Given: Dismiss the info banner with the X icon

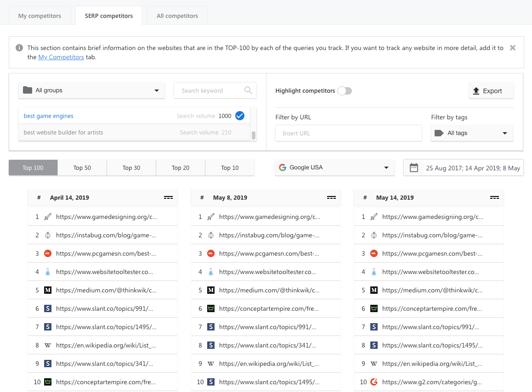Looking at the screenshot, I should (513, 48).
